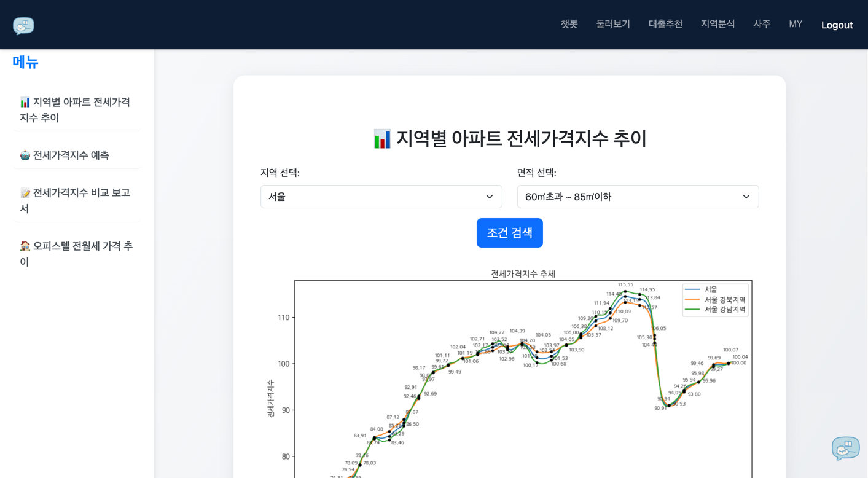The width and height of the screenshot is (868, 478).
Task: Open 지역별 아파트 전세가격지수 추이 sidebar item
Action: [x=77, y=109]
